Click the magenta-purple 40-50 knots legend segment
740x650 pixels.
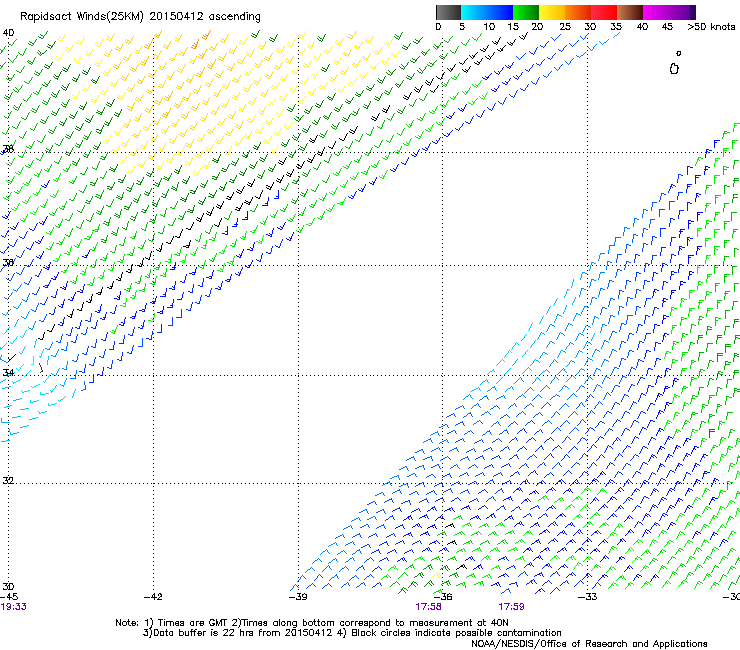669,12
